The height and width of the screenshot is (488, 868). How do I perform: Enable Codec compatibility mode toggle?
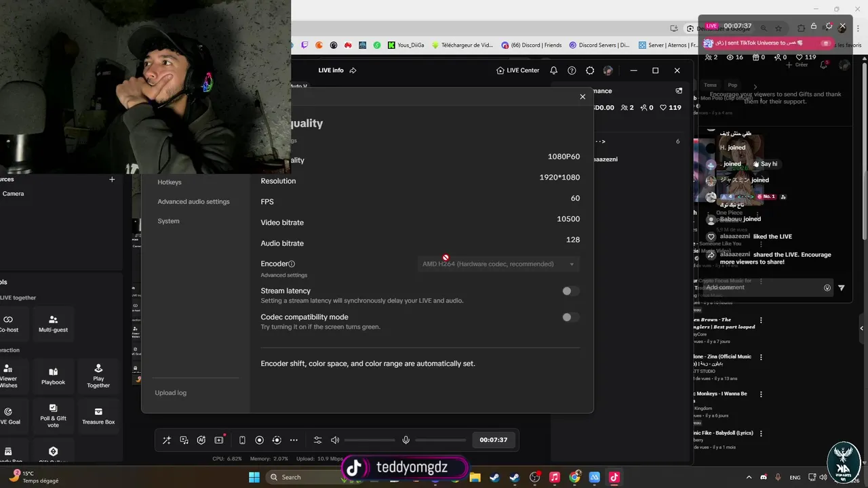coord(570,317)
